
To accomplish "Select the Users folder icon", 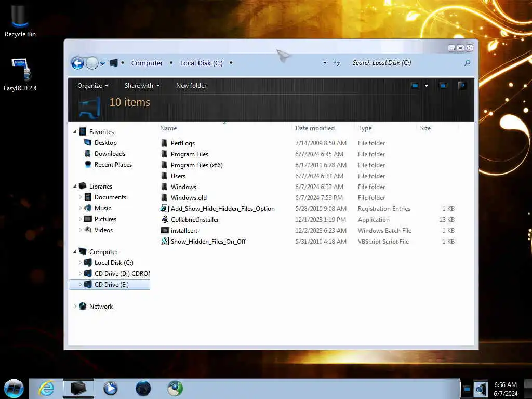I will coord(164,176).
